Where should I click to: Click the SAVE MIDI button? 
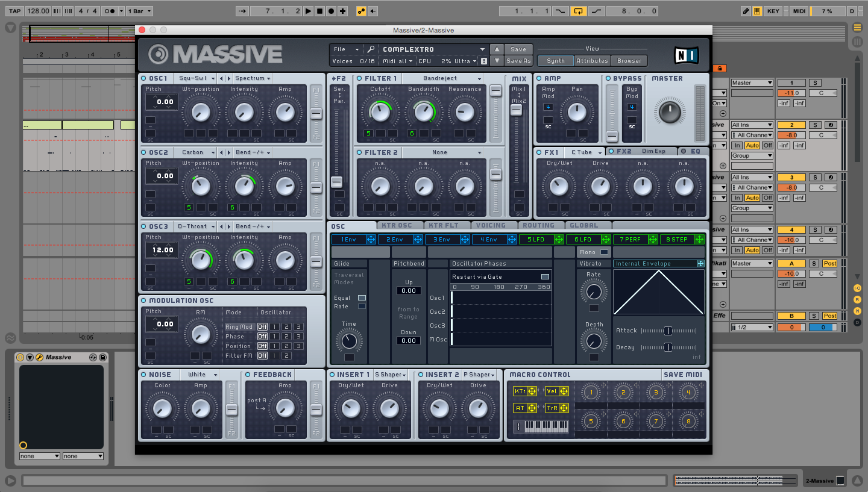click(x=683, y=375)
